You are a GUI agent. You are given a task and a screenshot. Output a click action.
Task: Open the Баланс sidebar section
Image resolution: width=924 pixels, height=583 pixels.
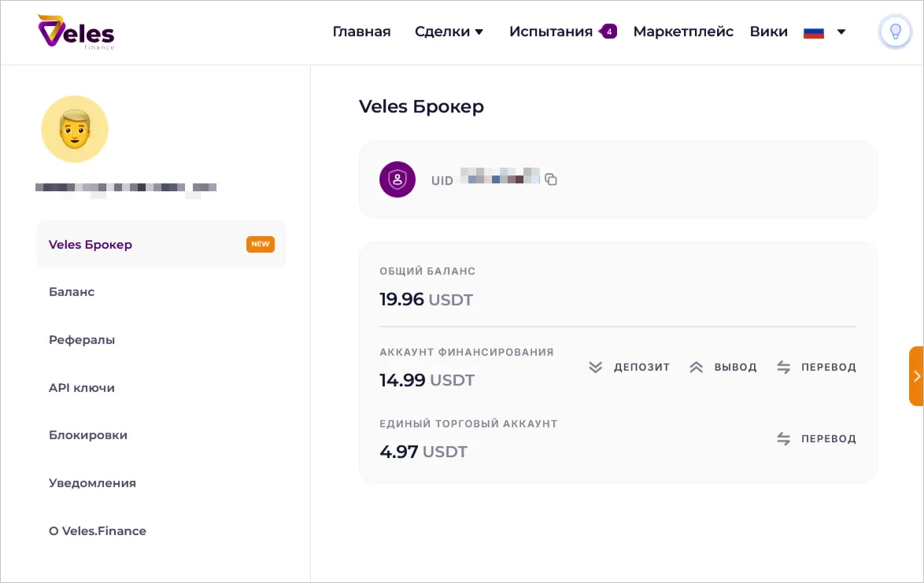click(x=72, y=291)
